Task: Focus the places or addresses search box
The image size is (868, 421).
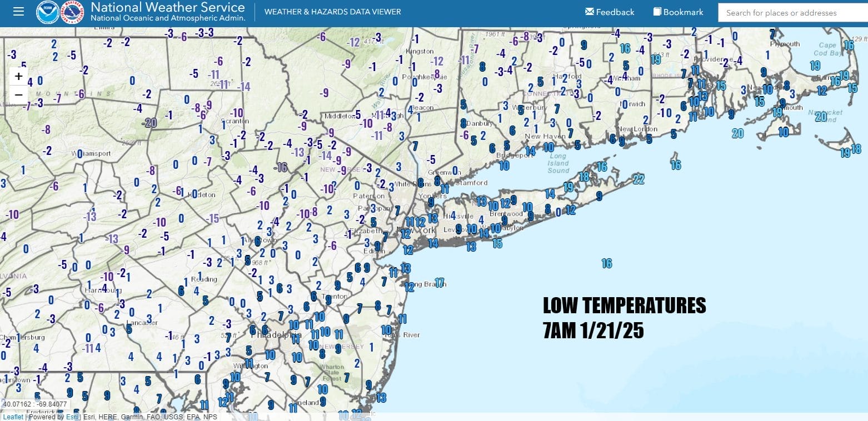Action: click(x=792, y=13)
